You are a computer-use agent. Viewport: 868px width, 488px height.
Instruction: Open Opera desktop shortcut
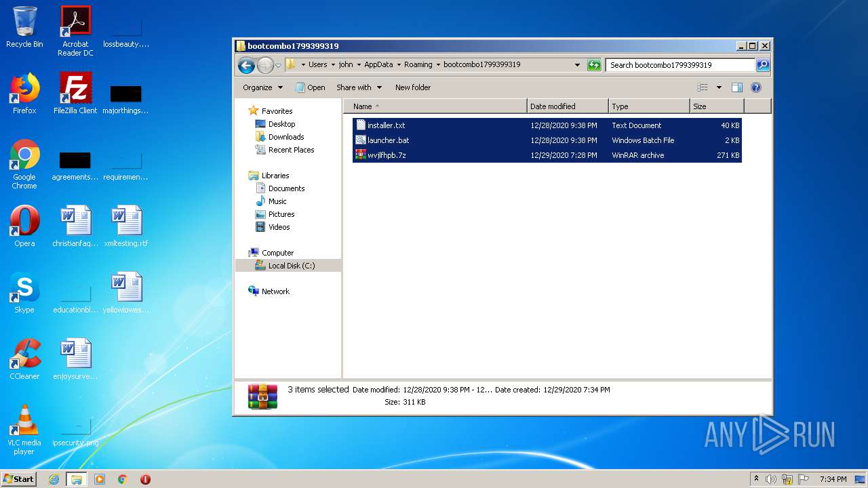(24, 226)
